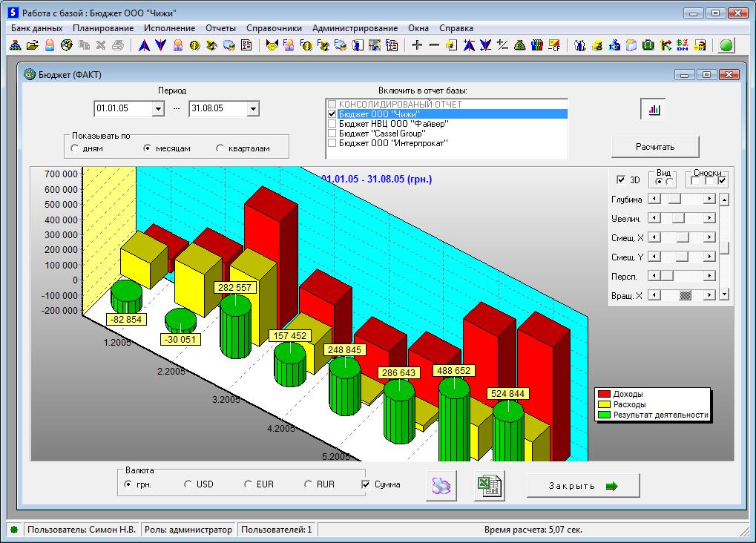756x543 pixels.
Task: Click the plus sign toolbar icon
Action: tap(417, 45)
